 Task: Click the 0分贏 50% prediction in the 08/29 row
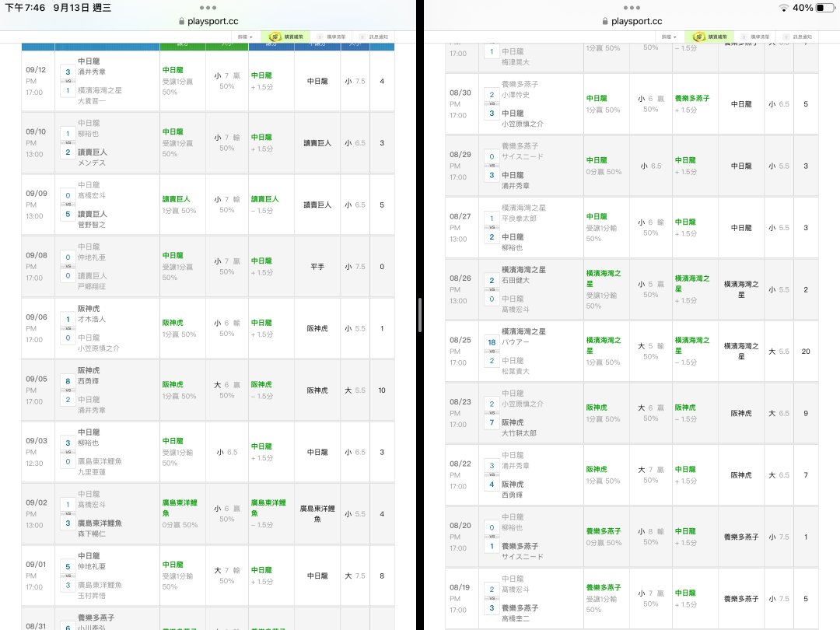pos(604,172)
